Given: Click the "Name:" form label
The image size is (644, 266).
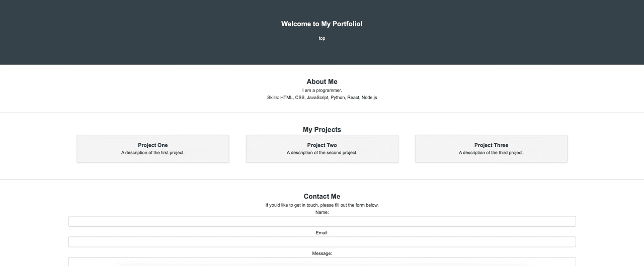Looking at the screenshot, I should 322,212.
